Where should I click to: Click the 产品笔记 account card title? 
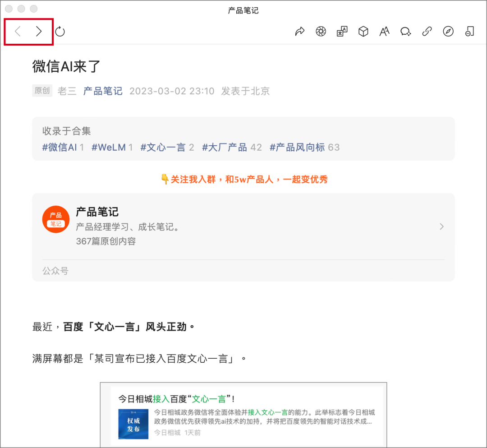tap(97, 212)
